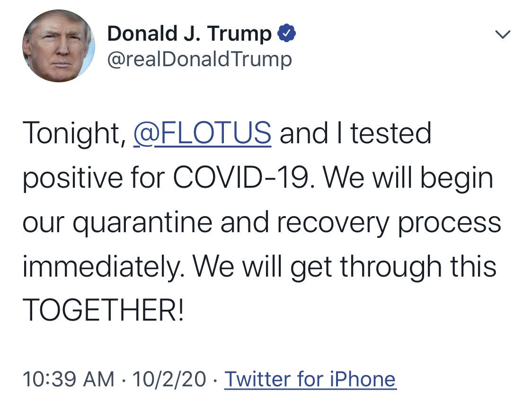The width and height of the screenshot is (532, 401).
Task: Click the Twitter for iPhone source link
Action: (x=310, y=379)
